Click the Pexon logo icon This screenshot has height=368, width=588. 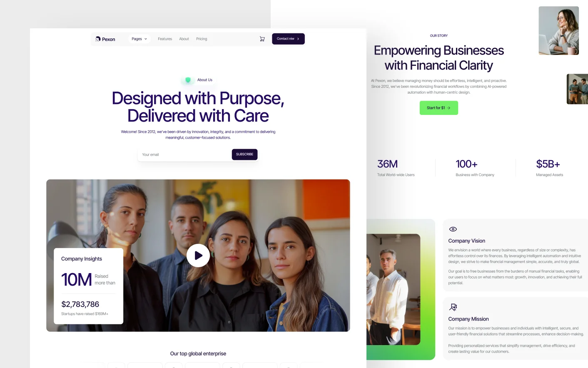[x=98, y=39]
